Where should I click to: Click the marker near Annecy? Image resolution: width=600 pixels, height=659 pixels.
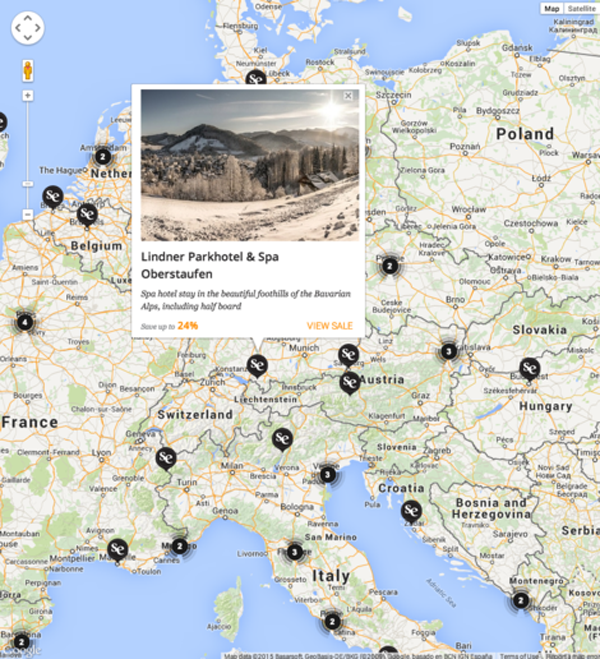166,458
